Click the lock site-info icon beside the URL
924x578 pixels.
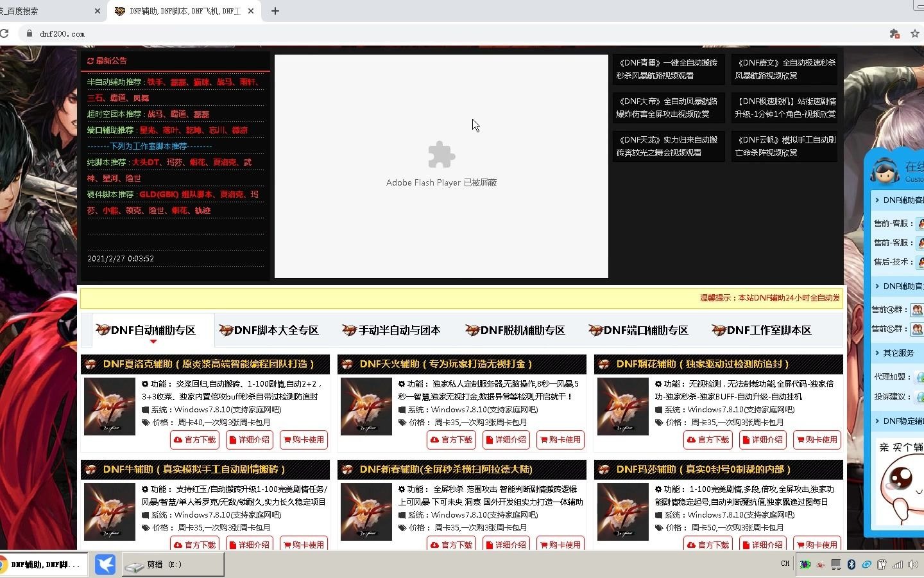point(29,33)
